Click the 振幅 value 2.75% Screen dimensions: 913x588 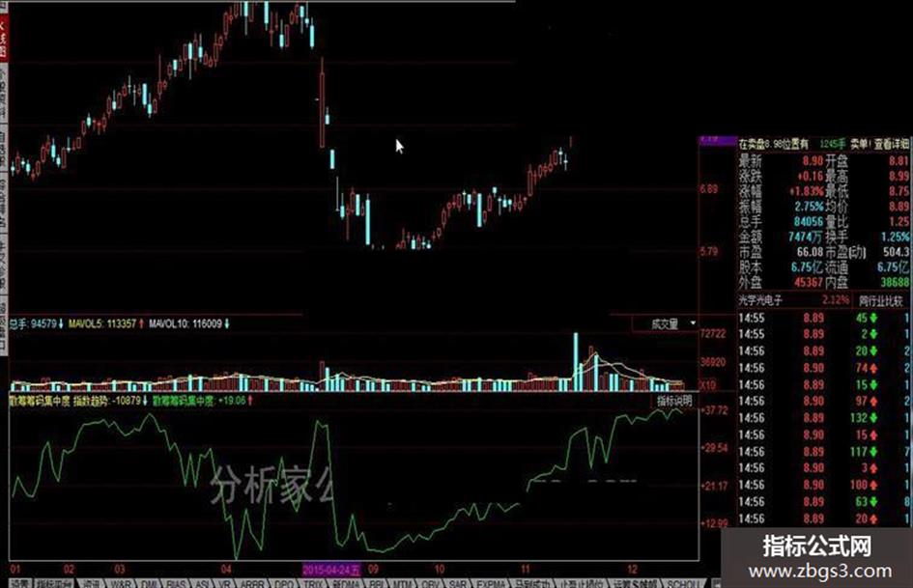tap(809, 206)
